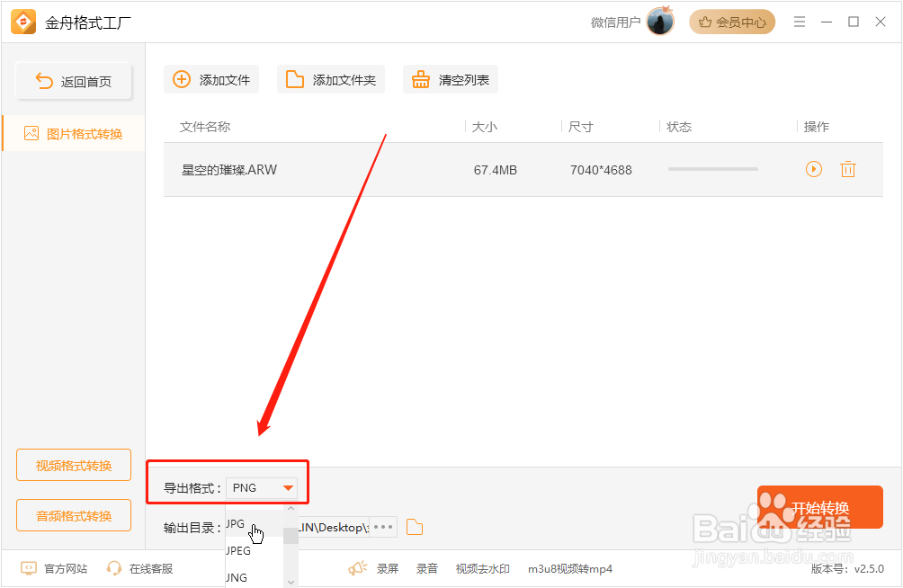Return home via 返回首页 button

pyautogui.click(x=73, y=80)
